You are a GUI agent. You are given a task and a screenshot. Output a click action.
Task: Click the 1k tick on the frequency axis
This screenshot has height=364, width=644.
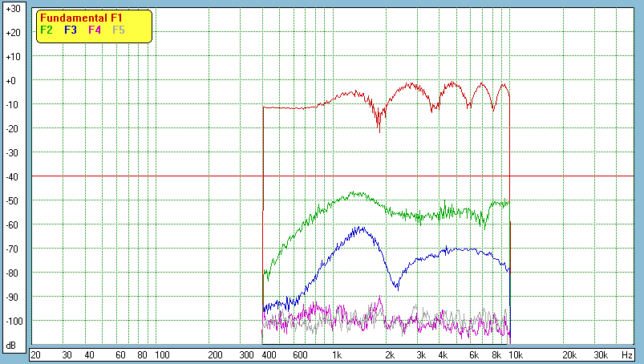coord(336,354)
